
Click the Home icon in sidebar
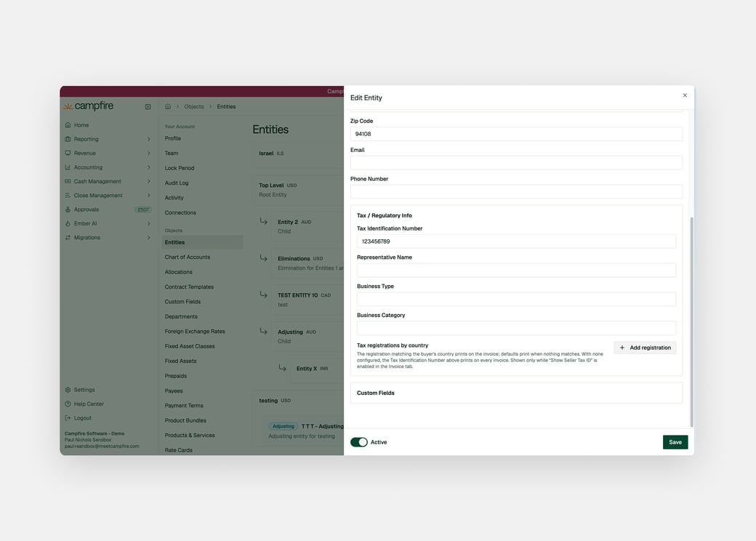[68, 125]
